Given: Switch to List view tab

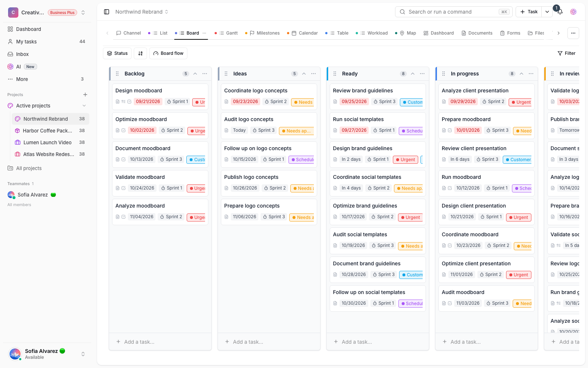Looking at the screenshot, I should 158,33.
